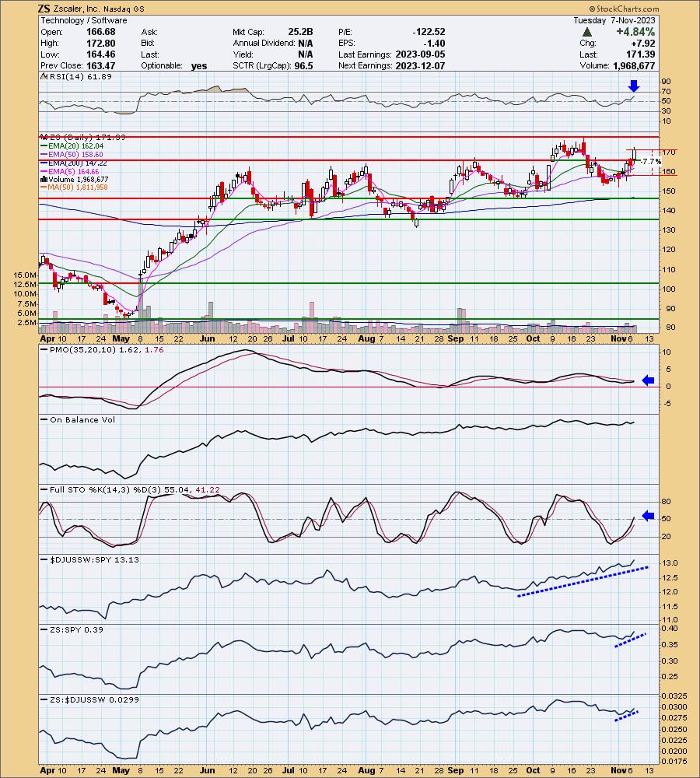Click the header Volume value beside Volume:

634,65
